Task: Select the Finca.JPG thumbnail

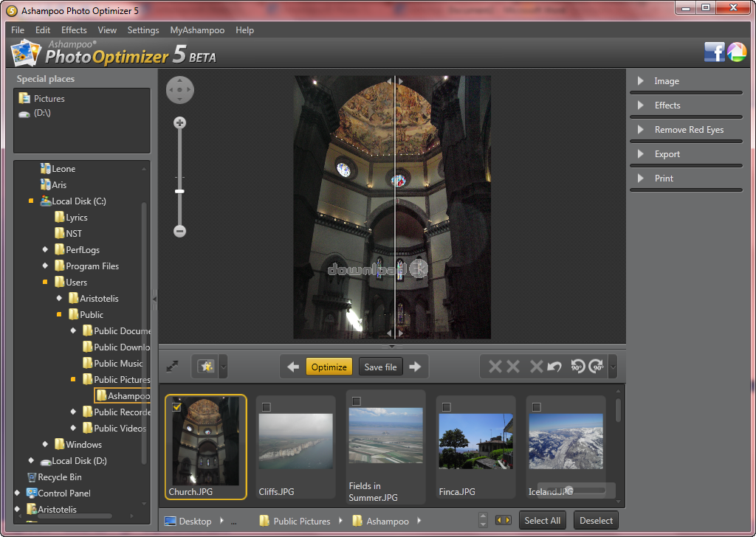Action: coord(476,446)
